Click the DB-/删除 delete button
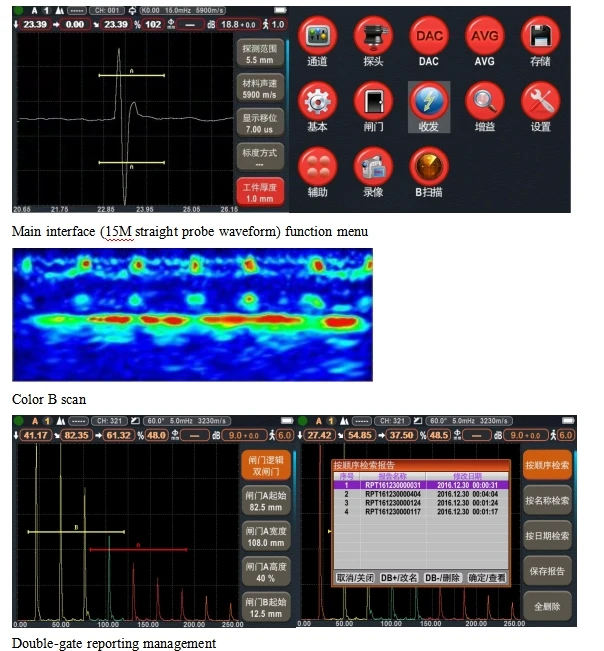 click(443, 578)
